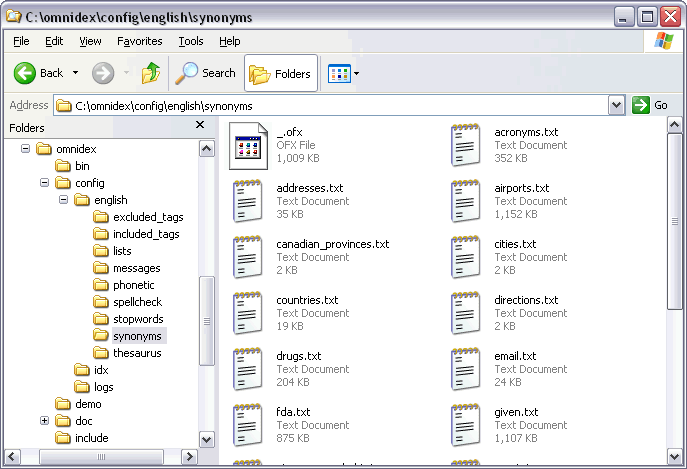The width and height of the screenshot is (687, 469).
Task: Select the messages folder icon
Action: [x=101, y=268]
